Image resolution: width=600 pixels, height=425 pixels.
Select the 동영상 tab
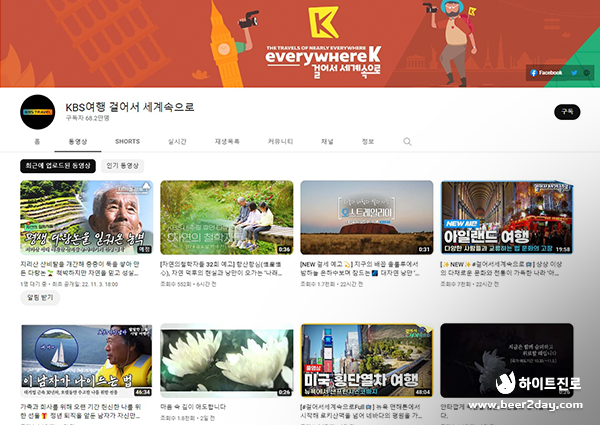pos(78,142)
